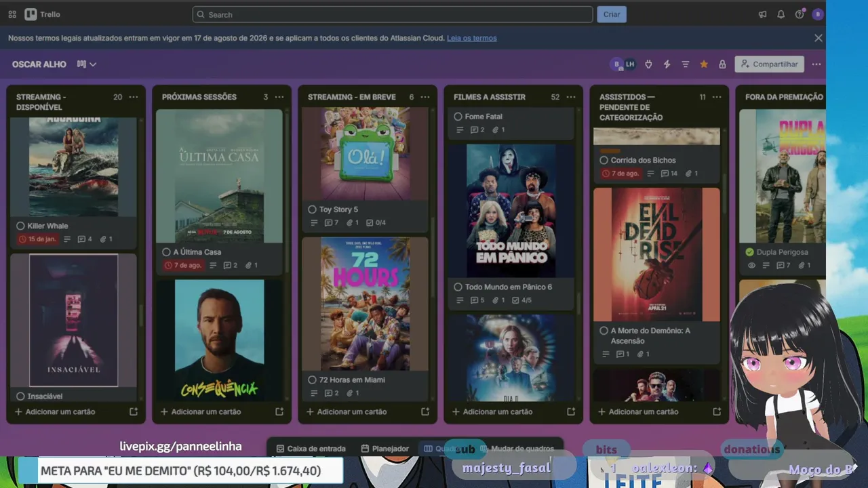Switch to Caixa de entrada tab
The image size is (868, 488).
click(311, 449)
